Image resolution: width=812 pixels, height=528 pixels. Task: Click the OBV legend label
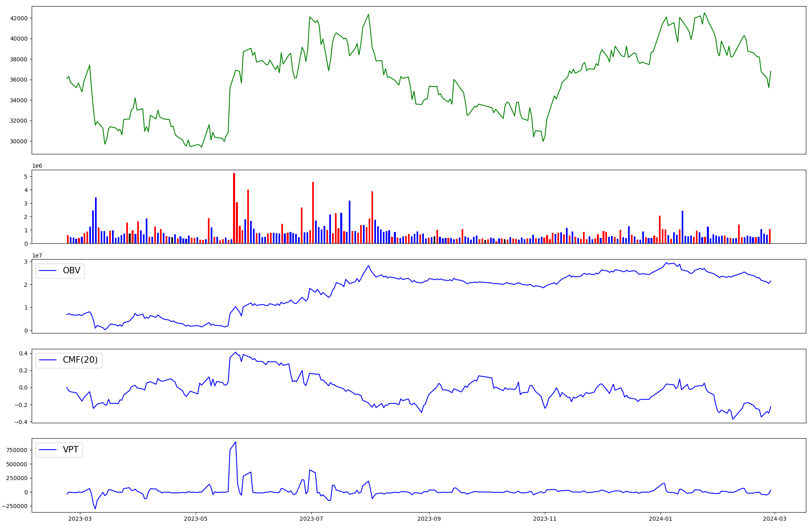pos(71,270)
